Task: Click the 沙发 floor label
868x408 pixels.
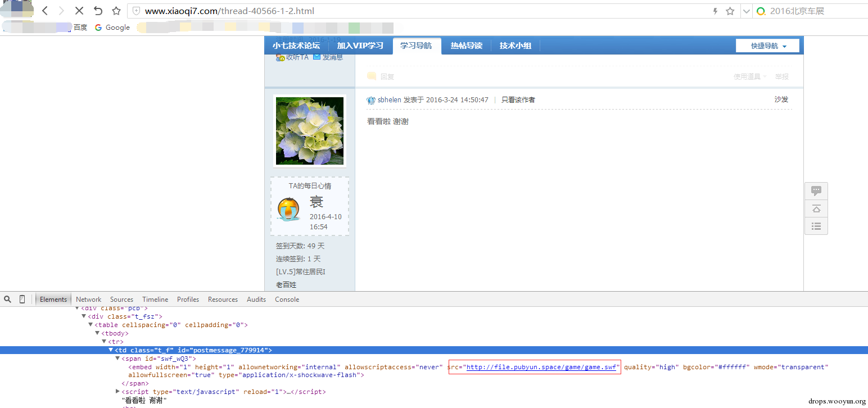Action: pos(781,99)
